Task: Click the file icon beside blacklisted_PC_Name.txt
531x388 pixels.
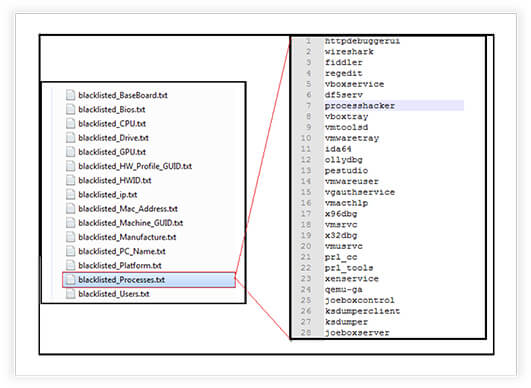Action: [70, 252]
